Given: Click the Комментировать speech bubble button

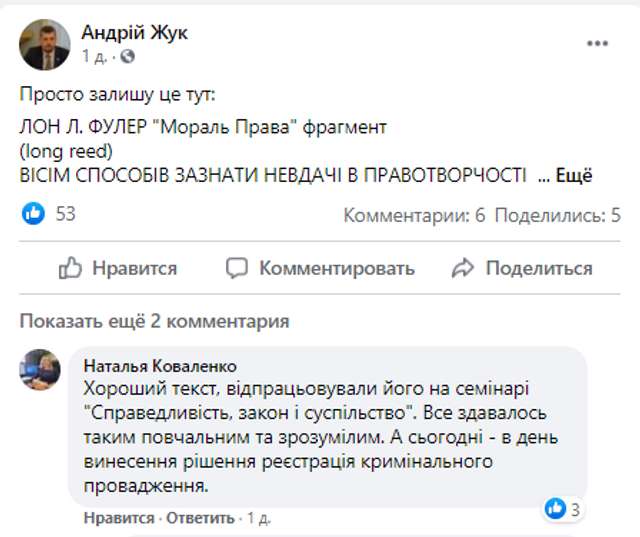Looking at the screenshot, I should (x=320, y=268).
